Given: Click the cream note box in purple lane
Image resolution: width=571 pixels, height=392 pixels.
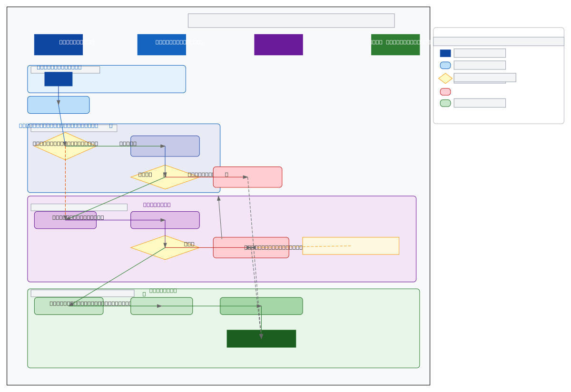Looking at the screenshot, I should point(351,246).
